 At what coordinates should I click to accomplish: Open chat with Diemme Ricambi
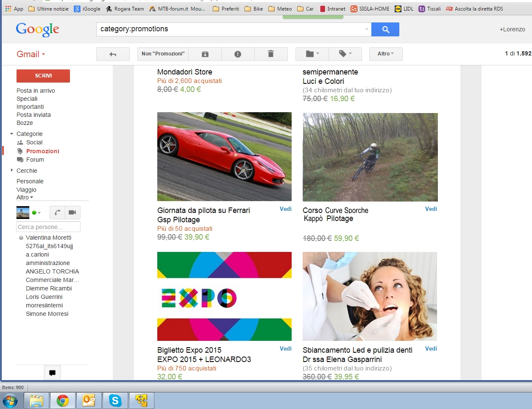49,288
